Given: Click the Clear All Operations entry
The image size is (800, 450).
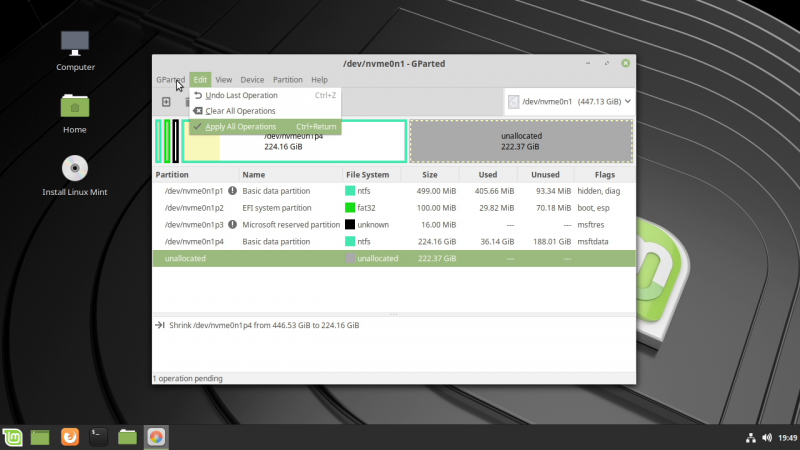Looking at the screenshot, I should click(265, 111).
